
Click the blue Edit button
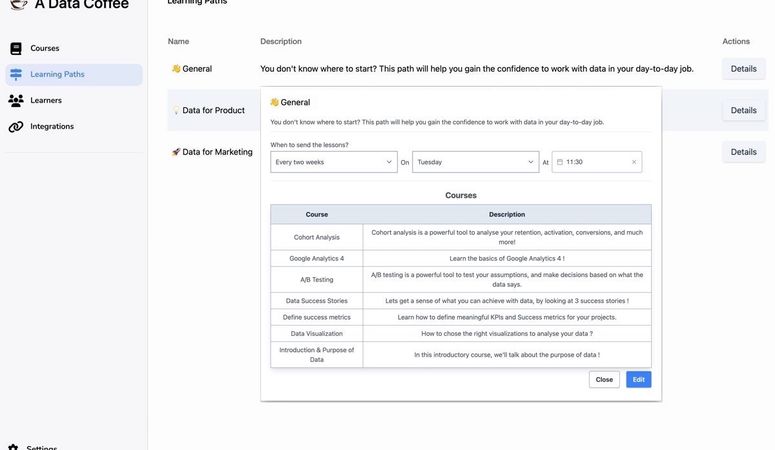[639, 380]
